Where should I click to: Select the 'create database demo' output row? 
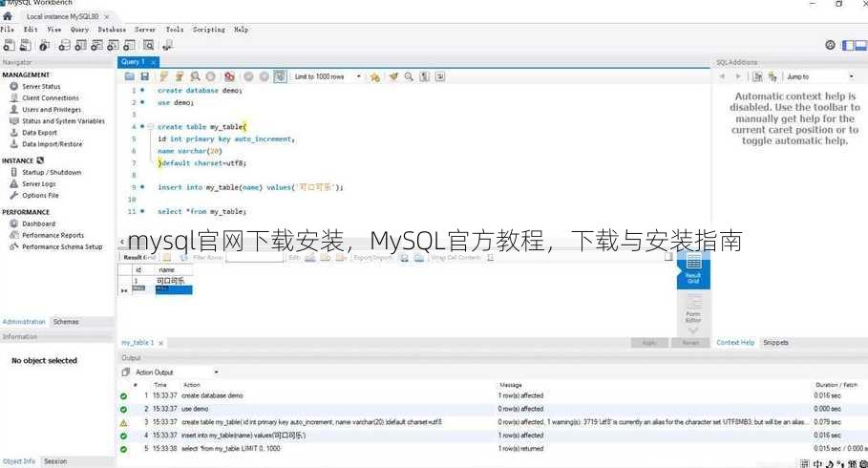point(493,395)
